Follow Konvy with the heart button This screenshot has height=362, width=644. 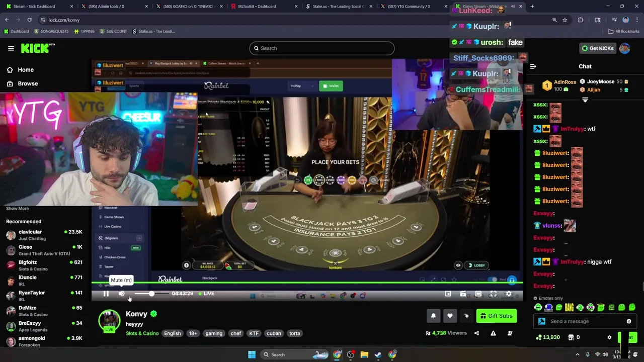pyautogui.click(x=450, y=316)
